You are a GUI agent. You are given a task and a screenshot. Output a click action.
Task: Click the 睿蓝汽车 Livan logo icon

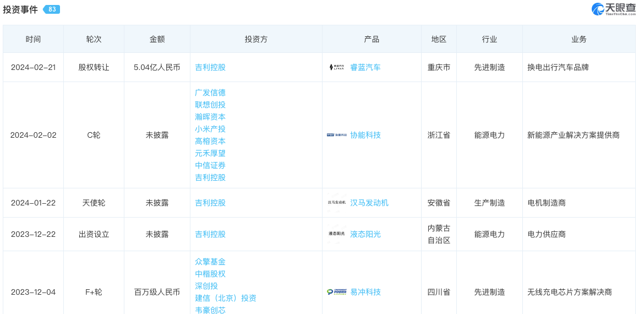pyautogui.click(x=336, y=67)
